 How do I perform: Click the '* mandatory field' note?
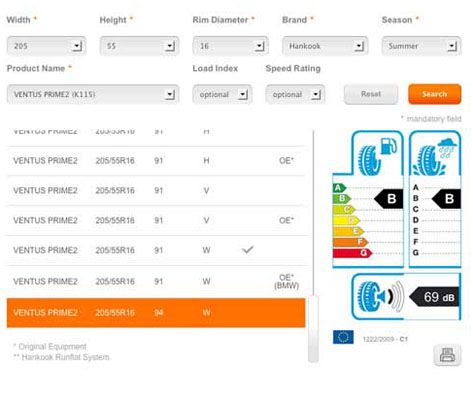(x=431, y=119)
